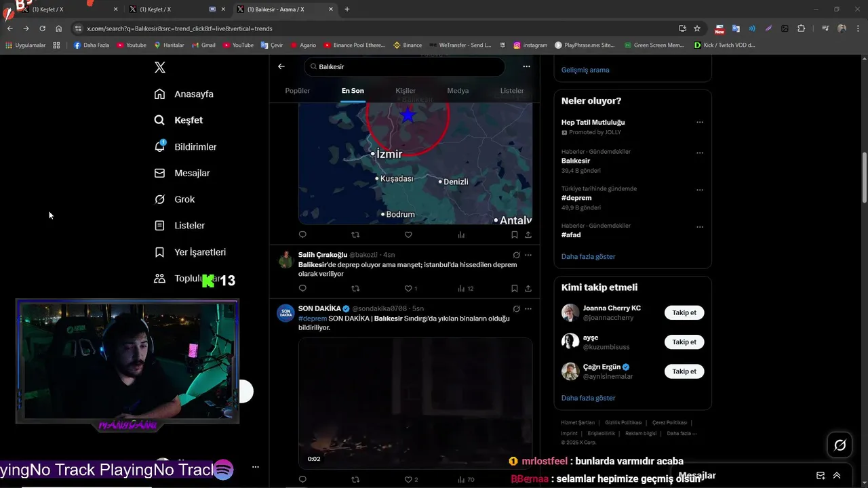
Task: Switch to the Kişiler tab
Action: 406,91
